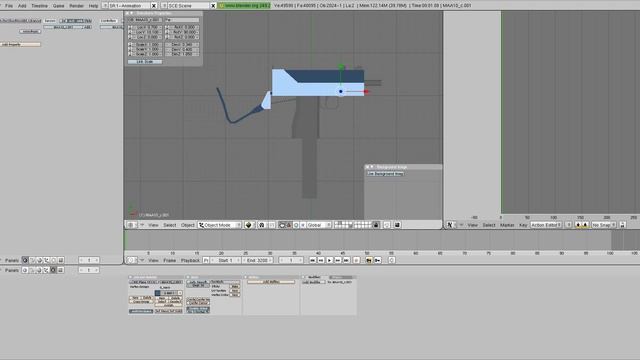Viewport: 640px width, 360px height.
Task: Click the Add Modifier button
Action: pos(313,282)
